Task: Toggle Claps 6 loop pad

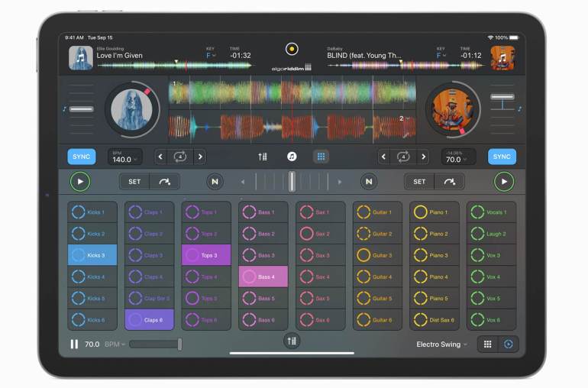Action: pyautogui.click(x=149, y=320)
